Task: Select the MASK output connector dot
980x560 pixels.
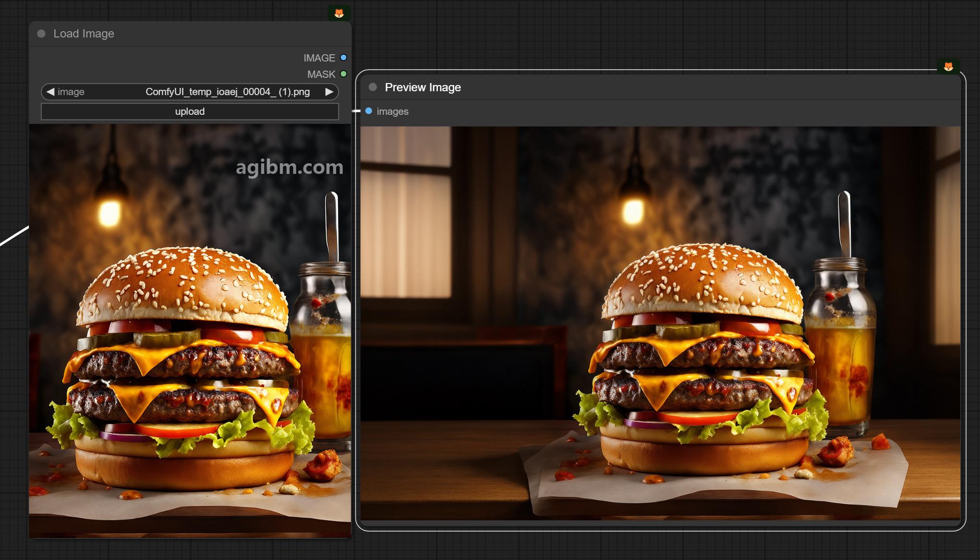Action: click(x=343, y=74)
